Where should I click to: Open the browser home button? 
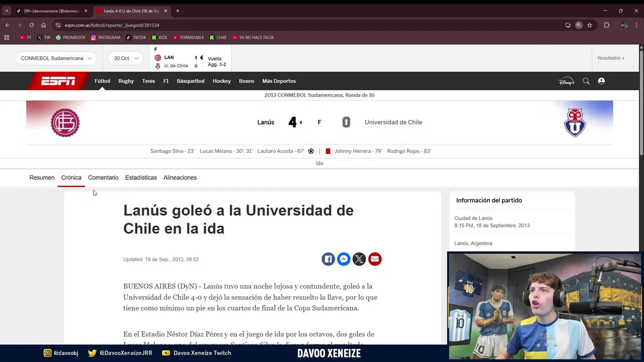43,25
